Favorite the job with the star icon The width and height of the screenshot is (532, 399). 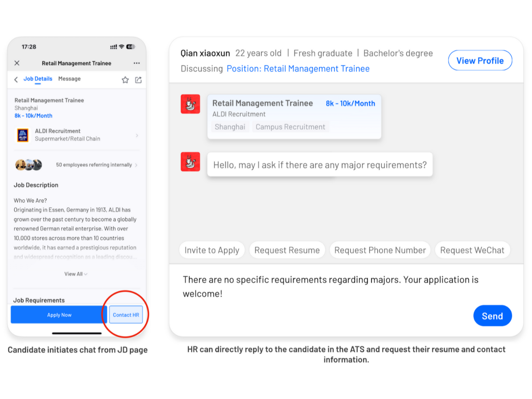click(x=125, y=80)
